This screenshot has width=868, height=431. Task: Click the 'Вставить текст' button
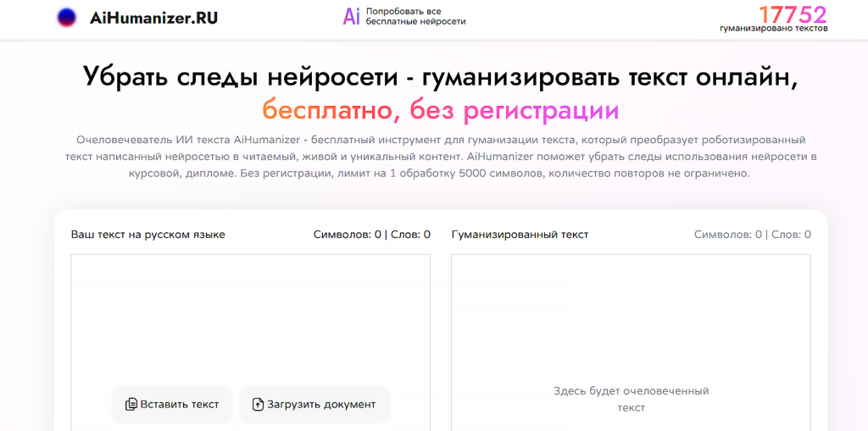click(172, 405)
